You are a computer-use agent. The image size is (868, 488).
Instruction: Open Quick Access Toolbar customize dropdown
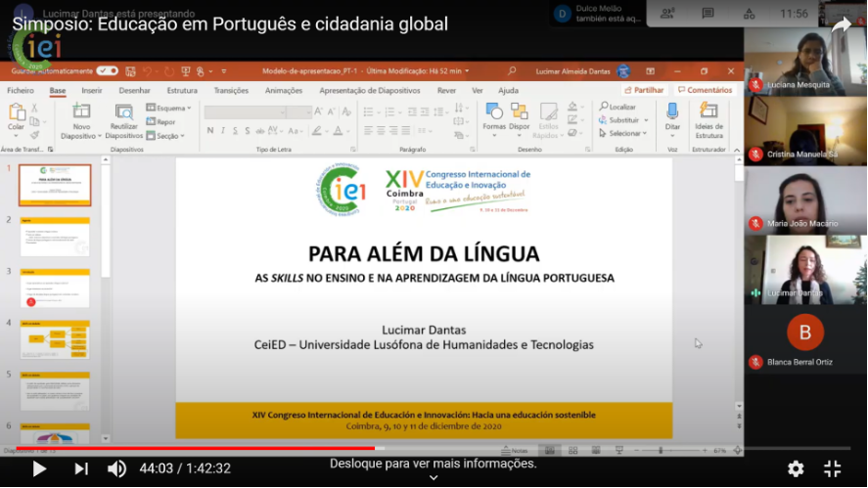224,71
